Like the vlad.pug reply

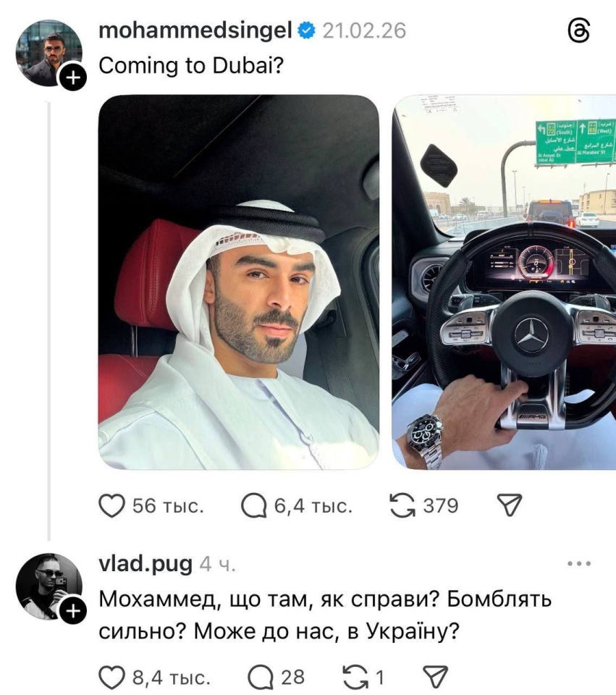pyautogui.click(x=111, y=678)
